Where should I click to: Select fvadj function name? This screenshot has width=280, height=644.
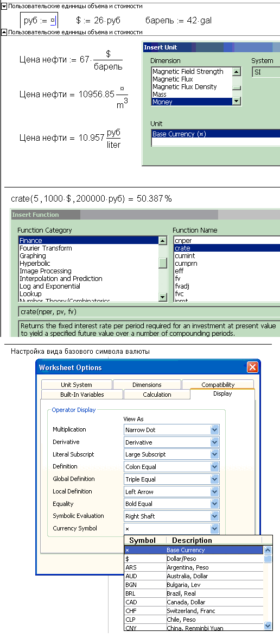coord(227,286)
